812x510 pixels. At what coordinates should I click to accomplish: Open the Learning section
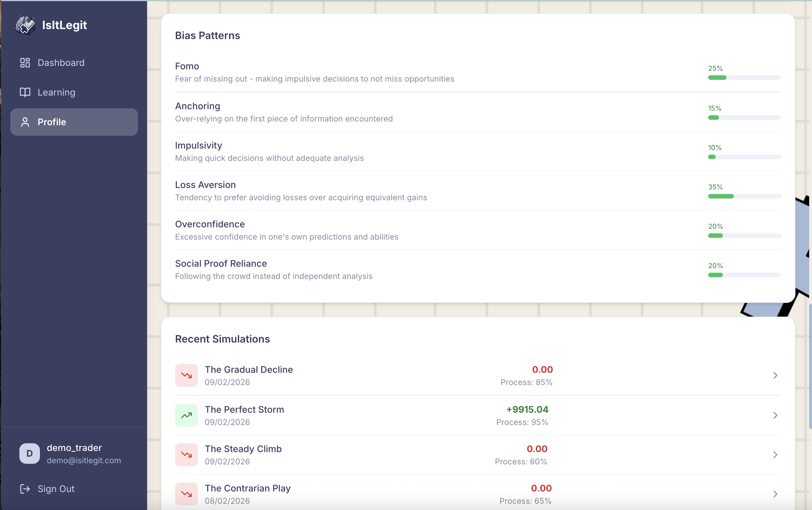(56, 92)
